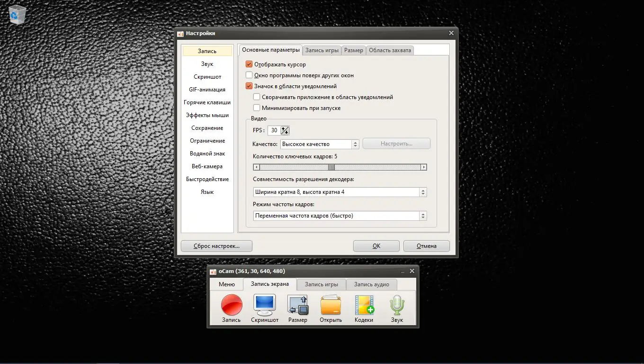Open the Кодеки codecs icon
The height and width of the screenshot is (364, 644).
364,305
